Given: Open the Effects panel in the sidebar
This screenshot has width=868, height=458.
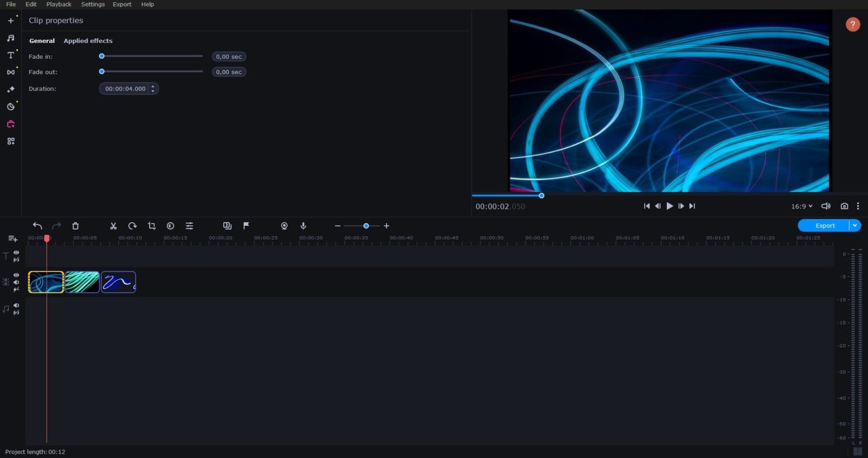Looking at the screenshot, I should click(11, 89).
